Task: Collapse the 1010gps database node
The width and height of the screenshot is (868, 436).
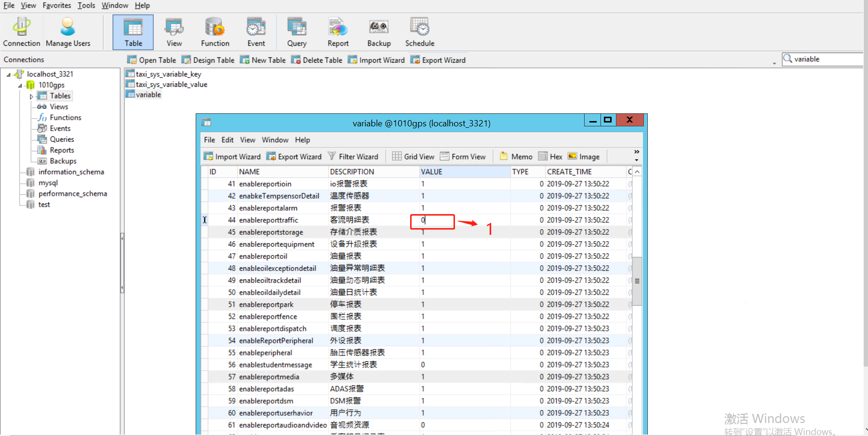Action: tap(20, 86)
